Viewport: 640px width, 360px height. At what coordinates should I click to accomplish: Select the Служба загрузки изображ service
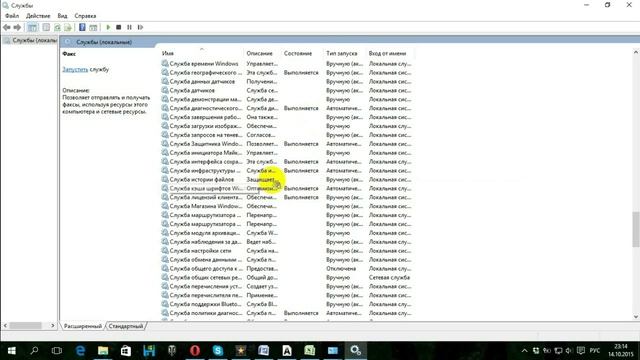click(287, 126)
